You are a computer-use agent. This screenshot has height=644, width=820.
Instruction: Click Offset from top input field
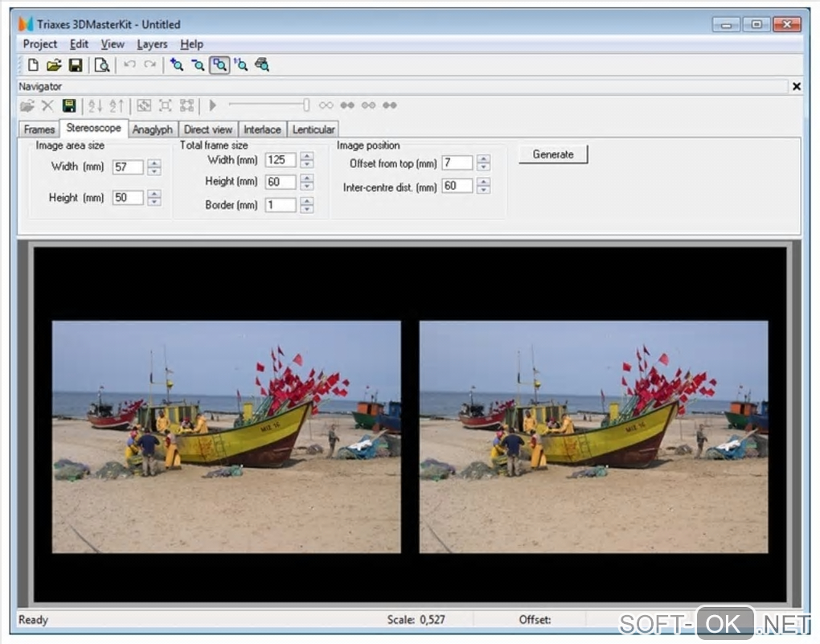(x=457, y=163)
